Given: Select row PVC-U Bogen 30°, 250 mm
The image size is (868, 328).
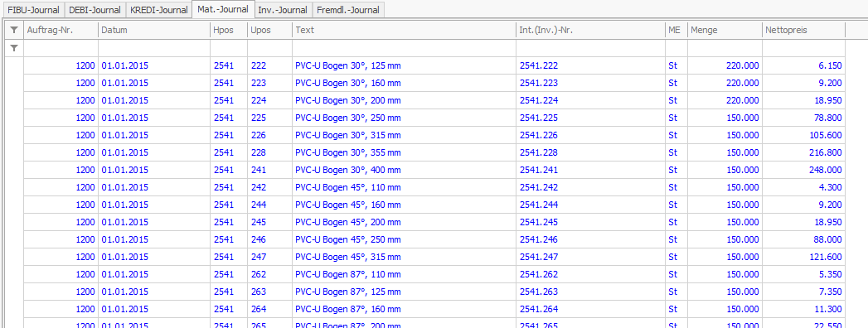Looking at the screenshot, I should (x=434, y=118).
